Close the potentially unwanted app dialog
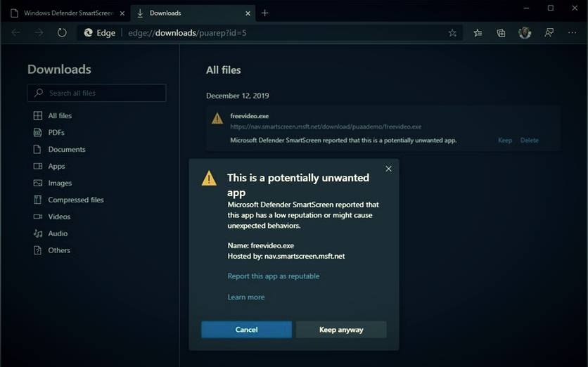Image resolution: width=588 pixels, height=367 pixels. [388, 169]
